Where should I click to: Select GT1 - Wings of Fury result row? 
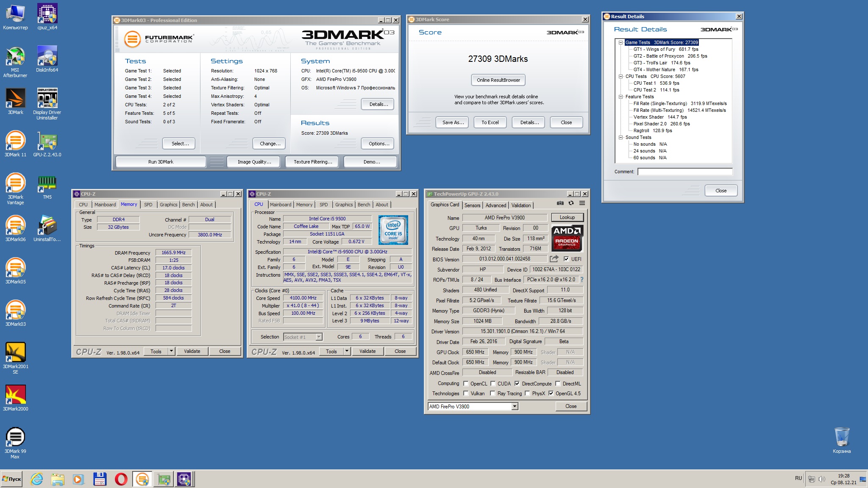[x=665, y=49]
